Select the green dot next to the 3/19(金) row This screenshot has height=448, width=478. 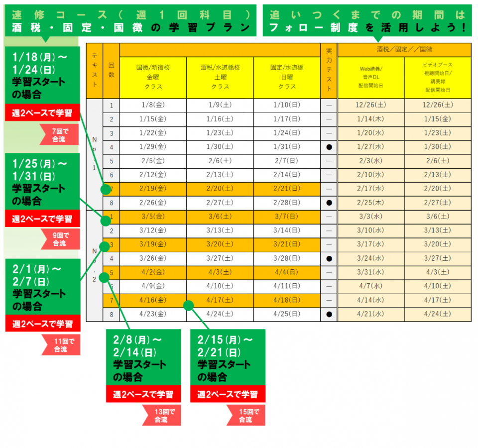(x=105, y=246)
